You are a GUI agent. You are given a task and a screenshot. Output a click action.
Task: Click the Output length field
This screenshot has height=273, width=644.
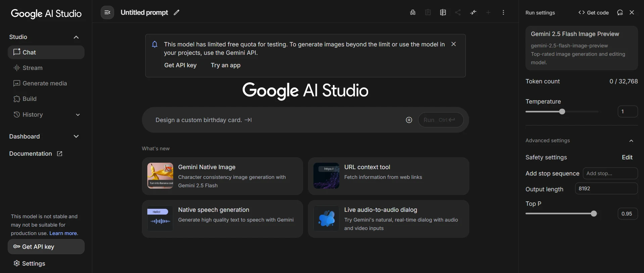pos(606,189)
